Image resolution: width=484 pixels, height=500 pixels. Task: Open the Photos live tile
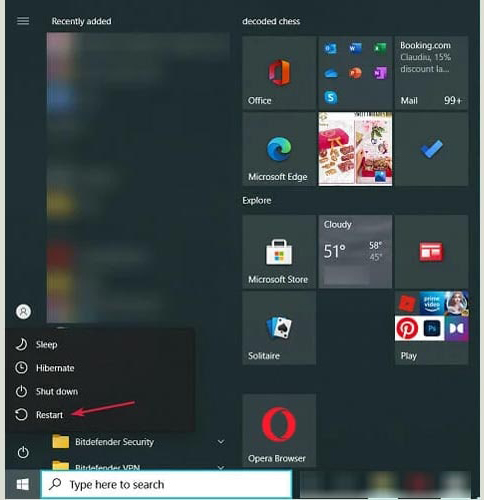coord(355,149)
